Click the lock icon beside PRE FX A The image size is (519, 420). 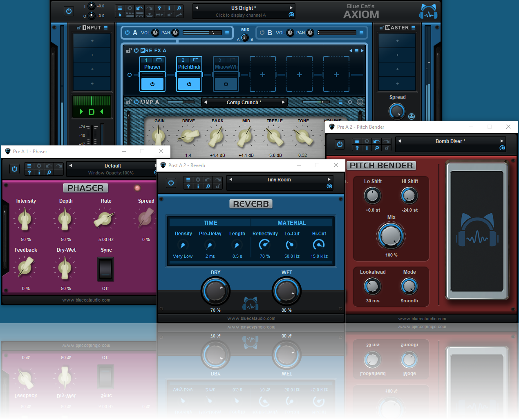(129, 51)
